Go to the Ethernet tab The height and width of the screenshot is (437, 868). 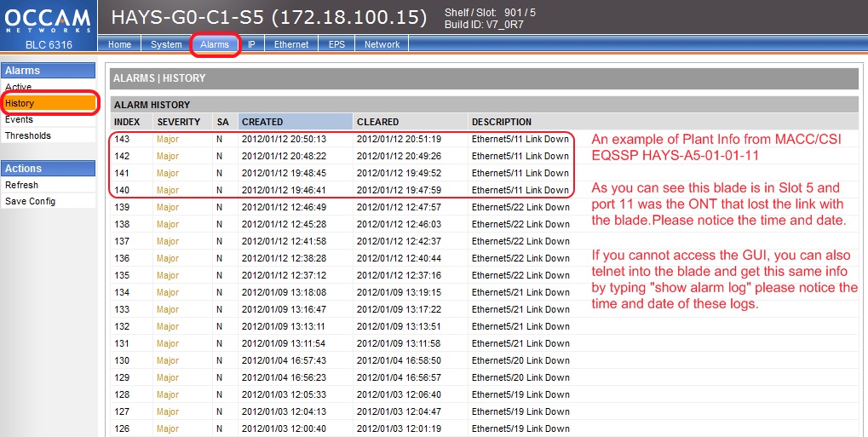(291, 44)
